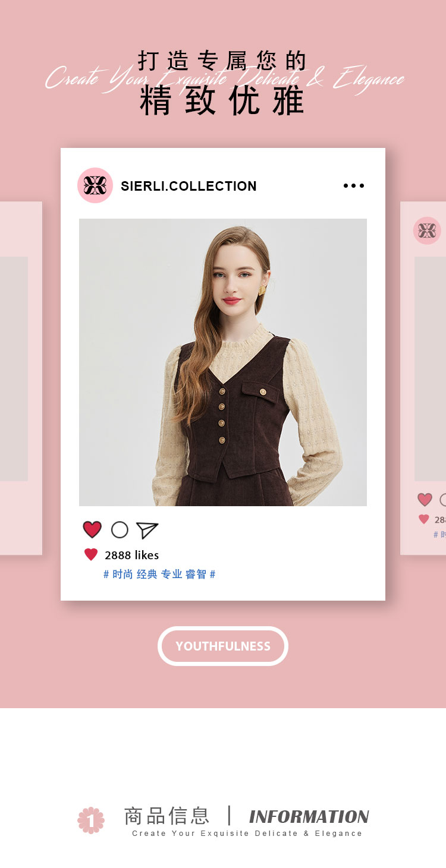Click the pink flower number 1 badge
The height and width of the screenshot is (868, 446).
point(91,820)
